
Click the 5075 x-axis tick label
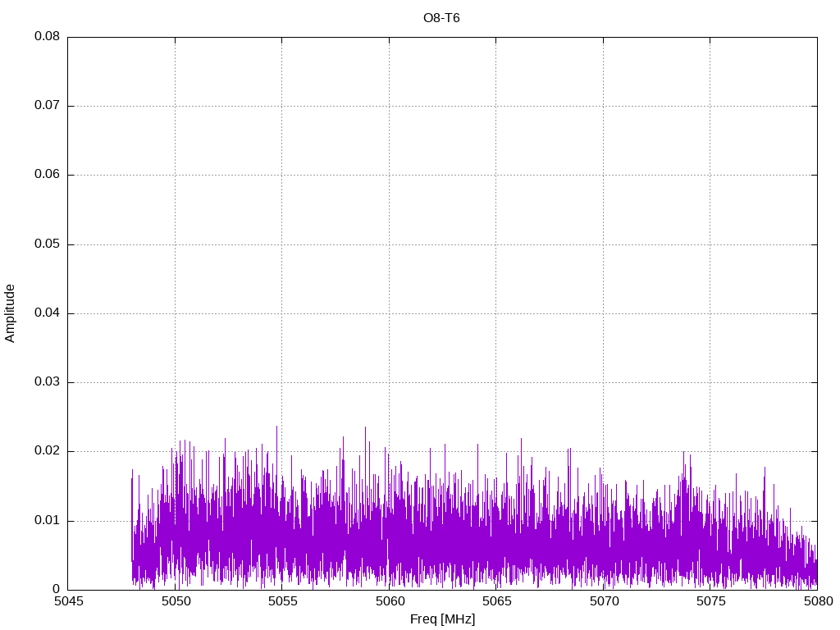click(x=710, y=602)
